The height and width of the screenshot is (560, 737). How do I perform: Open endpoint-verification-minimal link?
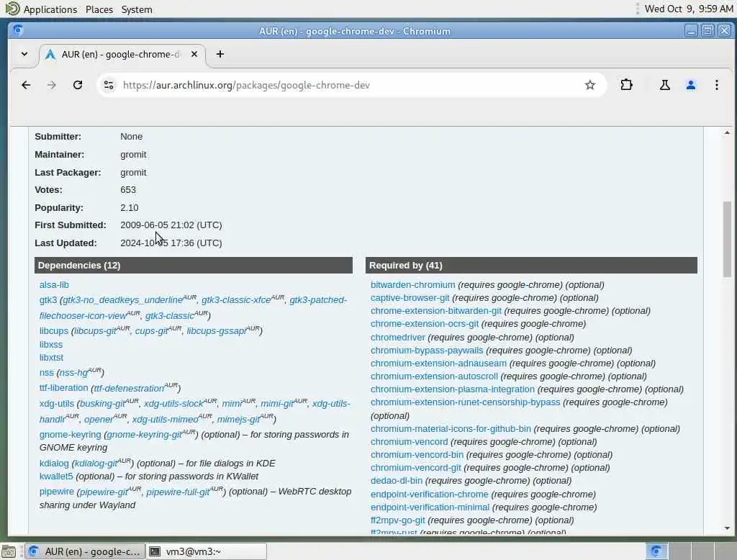tap(430, 507)
